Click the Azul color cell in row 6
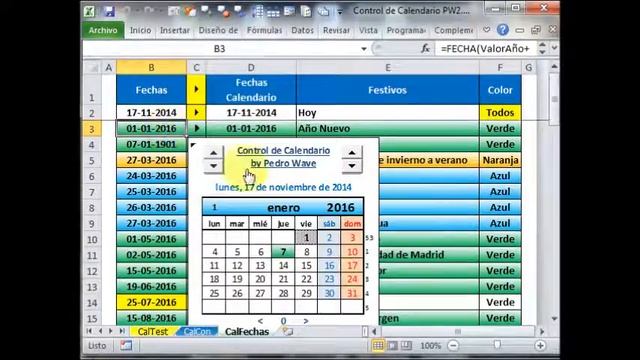This screenshot has width=640, height=360. pyautogui.click(x=500, y=176)
